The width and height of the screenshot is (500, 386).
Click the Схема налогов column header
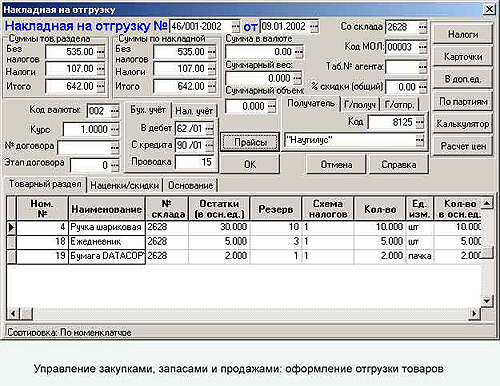pyautogui.click(x=328, y=209)
